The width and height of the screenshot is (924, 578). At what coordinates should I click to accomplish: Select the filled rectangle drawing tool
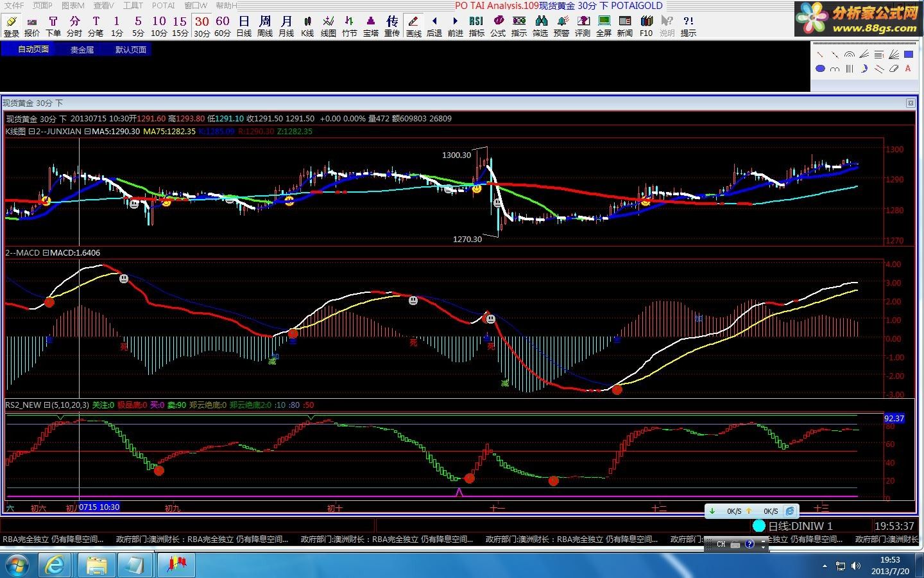[x=908, y=55]
